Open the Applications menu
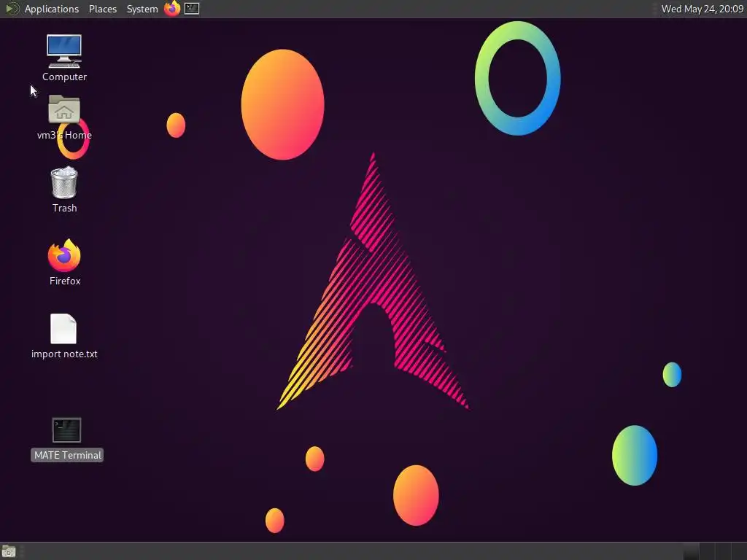 [52, 9]
